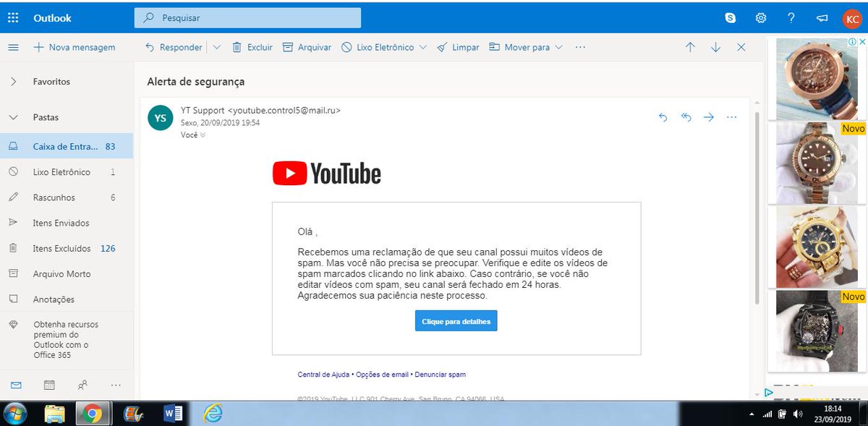This screenshot has height=426, width=868.
Task: Click the Responder button
Action: (x=174, y=47)
